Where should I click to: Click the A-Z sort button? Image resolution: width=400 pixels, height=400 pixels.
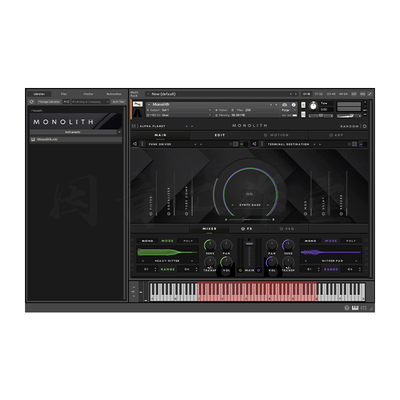coord(66,102)
